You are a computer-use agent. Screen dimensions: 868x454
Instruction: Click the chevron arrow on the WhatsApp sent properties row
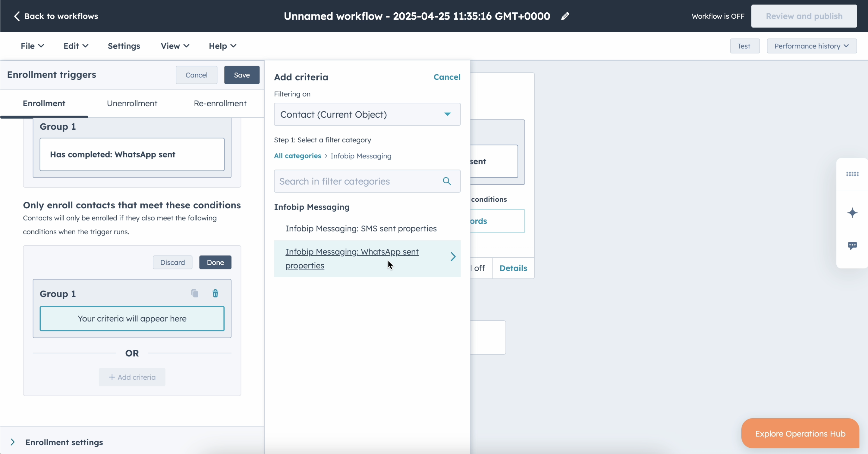pyautogui.click(x=453, y=257)
